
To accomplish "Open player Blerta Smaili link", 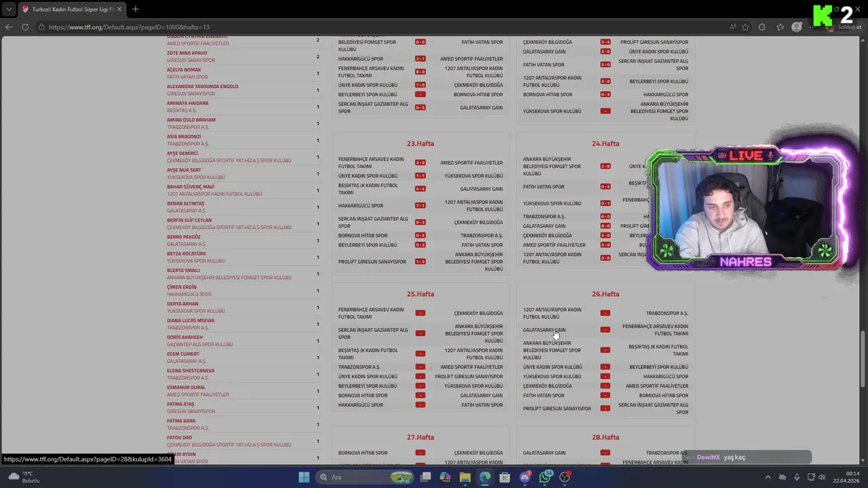I will pos(184,270).
